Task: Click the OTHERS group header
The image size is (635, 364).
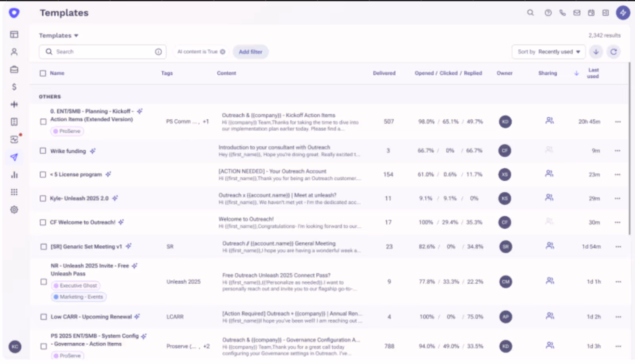Action: point(50,96)
